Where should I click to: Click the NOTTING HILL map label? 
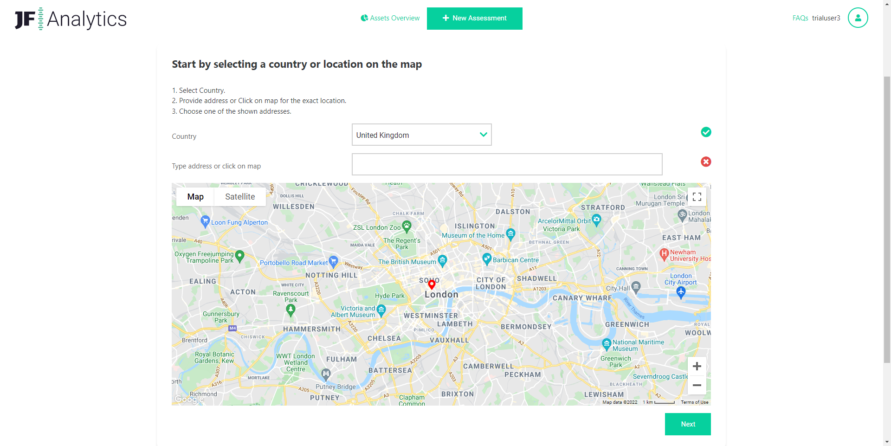331,275
